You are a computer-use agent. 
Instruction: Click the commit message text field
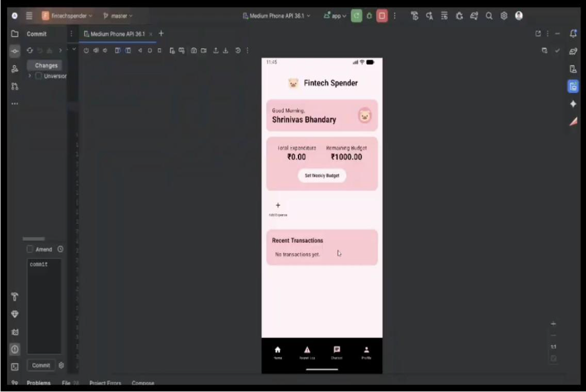(44, 306)
